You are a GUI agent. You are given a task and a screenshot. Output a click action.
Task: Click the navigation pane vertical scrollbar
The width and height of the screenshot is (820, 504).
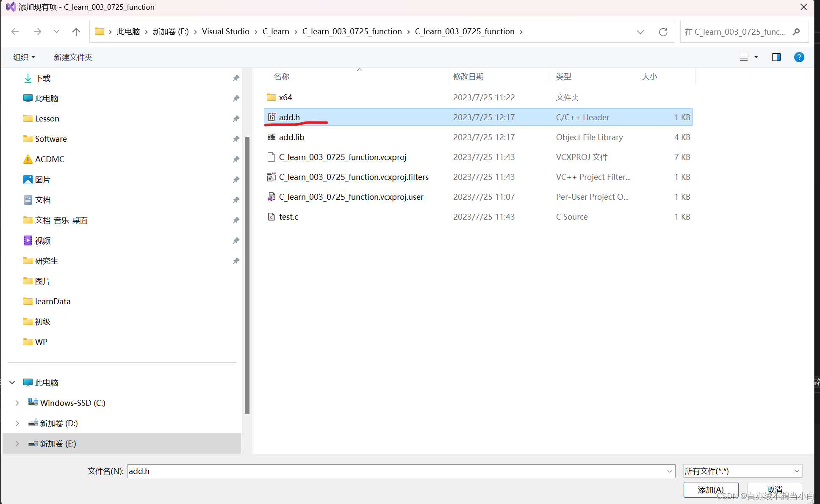click(247, 275)
